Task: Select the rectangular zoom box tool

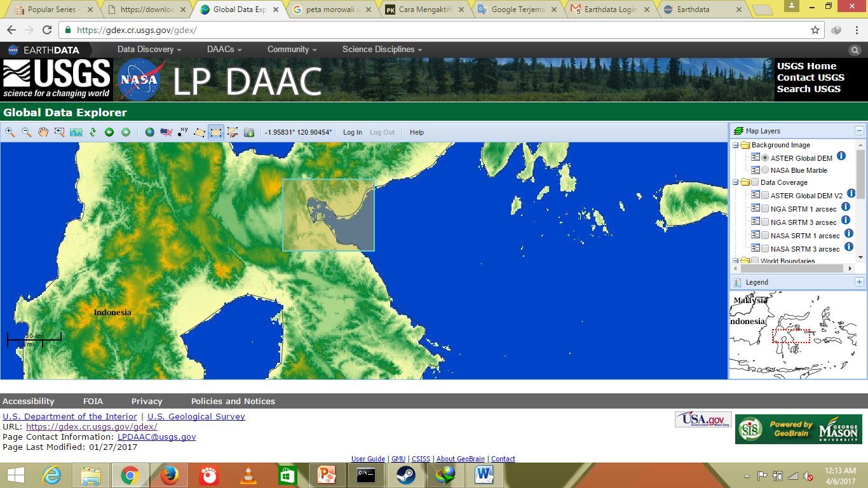Action: coord(58,132)
